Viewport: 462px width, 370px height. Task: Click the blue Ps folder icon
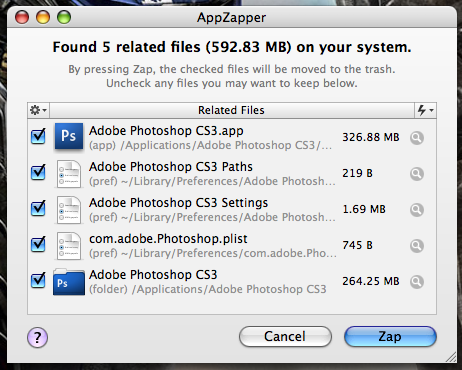pos(69,282)
